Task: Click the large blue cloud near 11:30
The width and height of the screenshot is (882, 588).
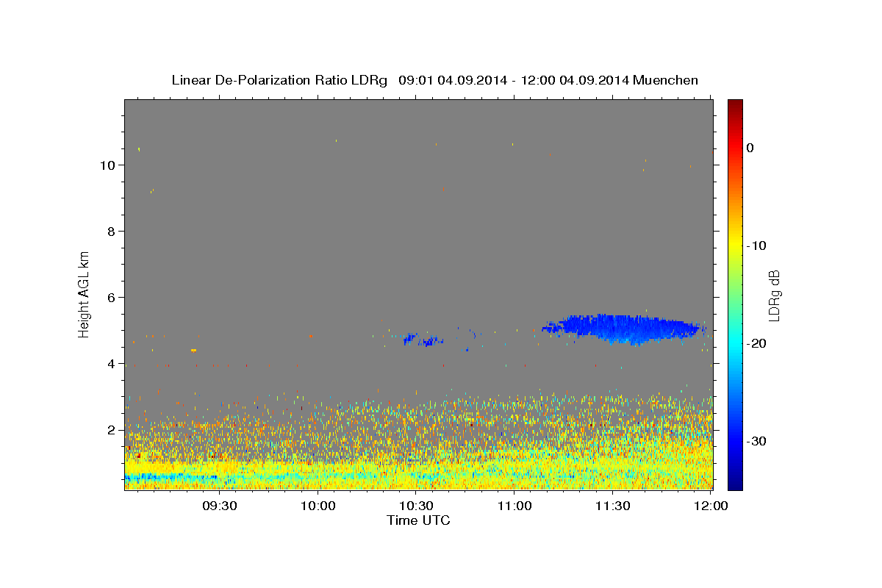Action: click(625, 329)
